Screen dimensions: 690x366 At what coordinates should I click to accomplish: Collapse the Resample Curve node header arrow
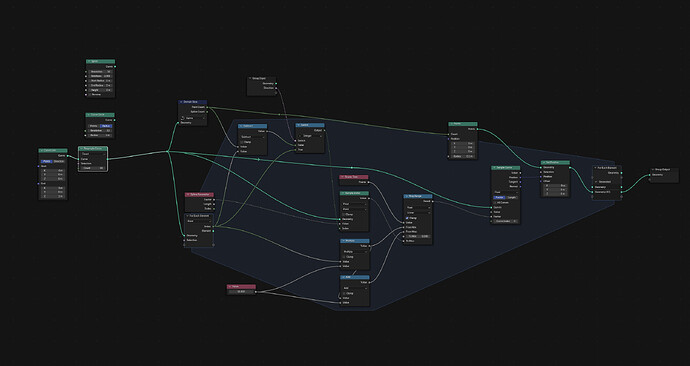tap(81, 149)
